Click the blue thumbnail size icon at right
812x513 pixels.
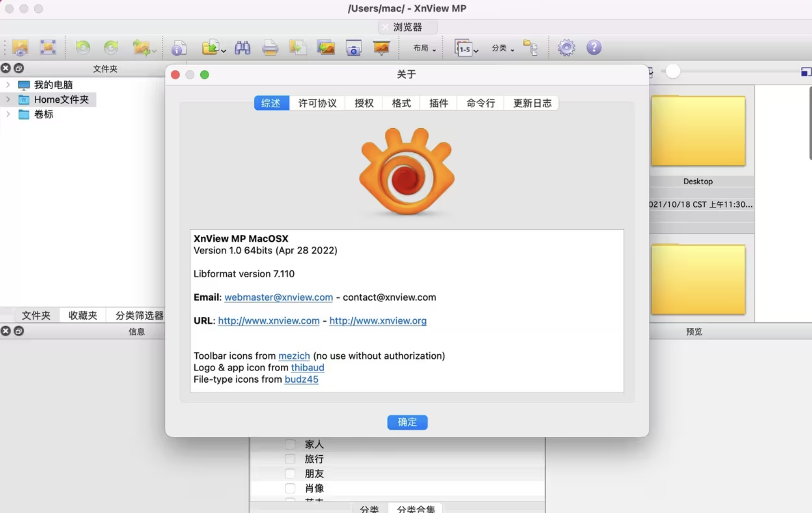click(x=806, y=72)
